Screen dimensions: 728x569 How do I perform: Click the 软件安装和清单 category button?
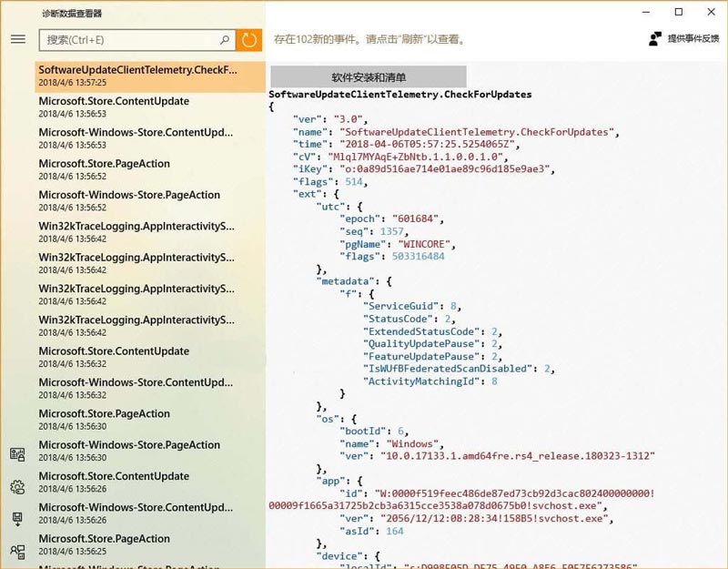coord(369,77)
